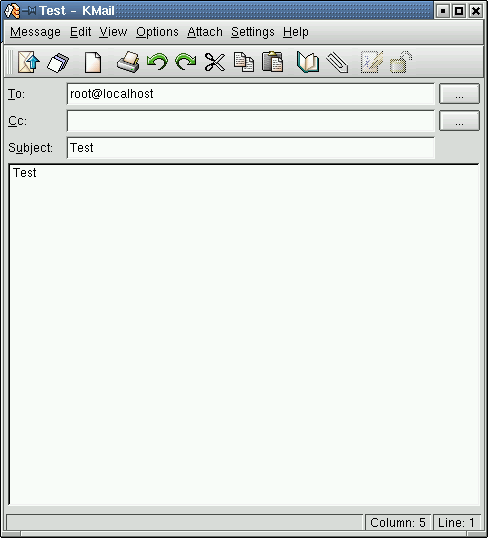
Task: Open the Attach menu
Action: [x=205, y=32]
